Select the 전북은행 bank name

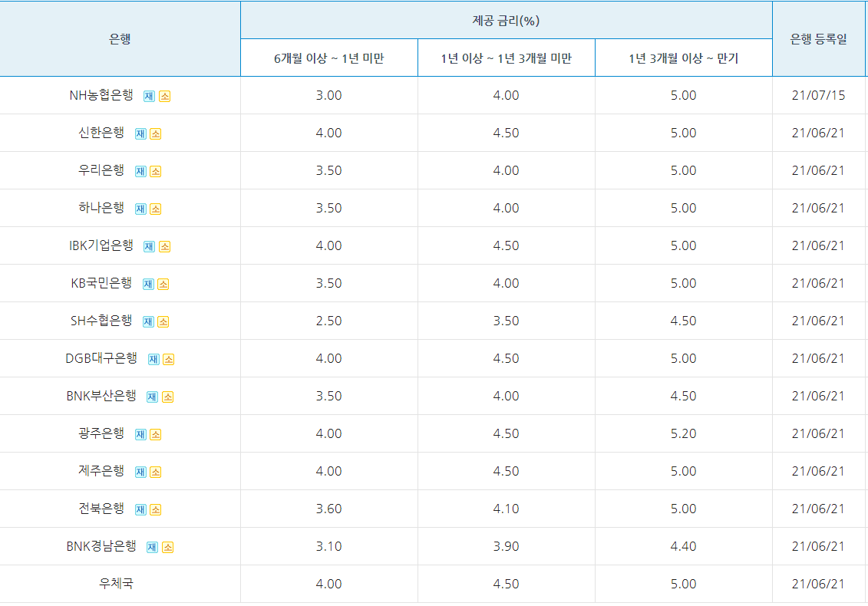point(101,509)
